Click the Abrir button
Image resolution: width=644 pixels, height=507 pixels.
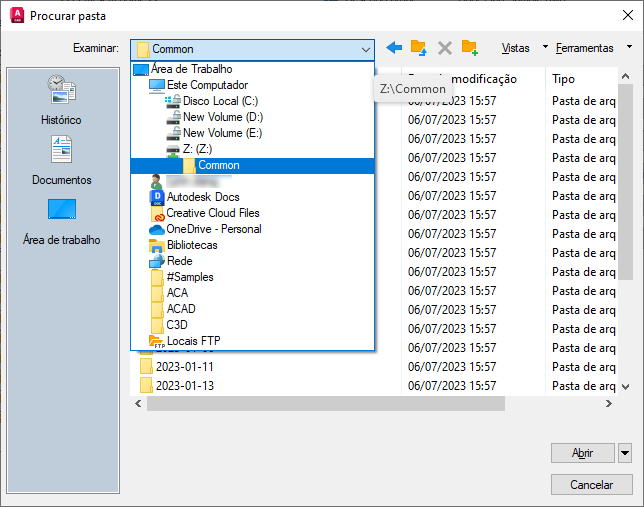tap(582, 453)
